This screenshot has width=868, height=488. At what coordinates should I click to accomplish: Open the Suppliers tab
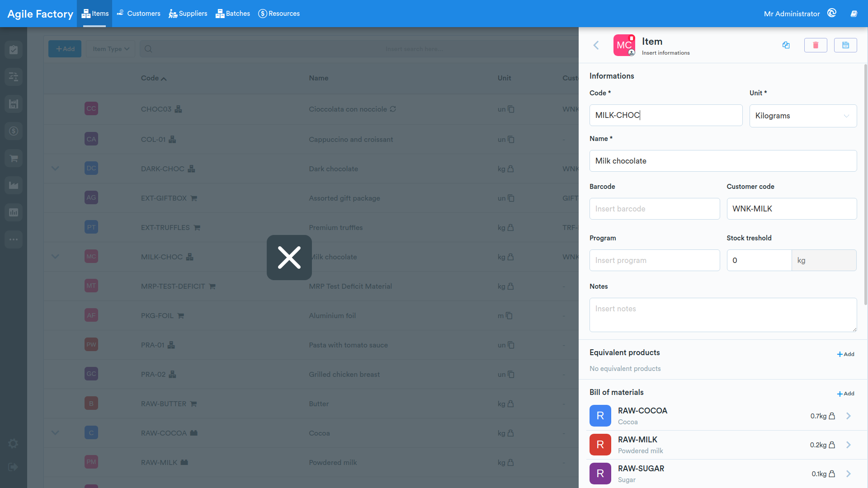(188, 14)
